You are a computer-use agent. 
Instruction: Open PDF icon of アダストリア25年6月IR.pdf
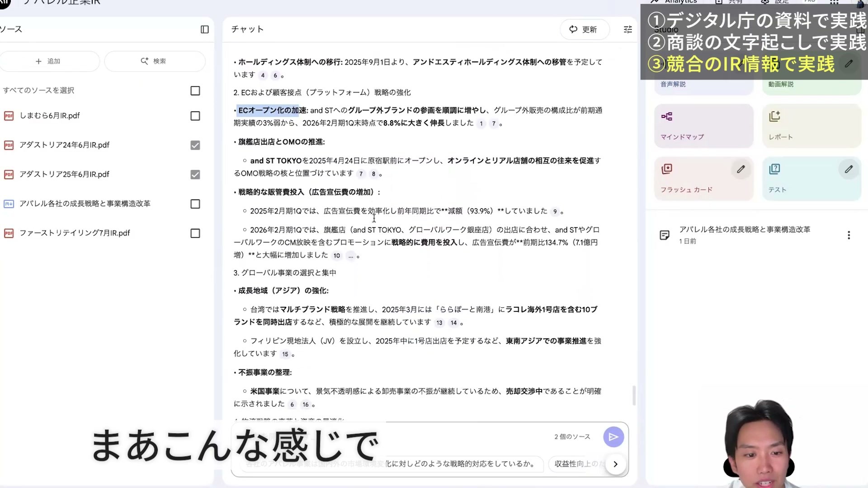coord(9,175)
